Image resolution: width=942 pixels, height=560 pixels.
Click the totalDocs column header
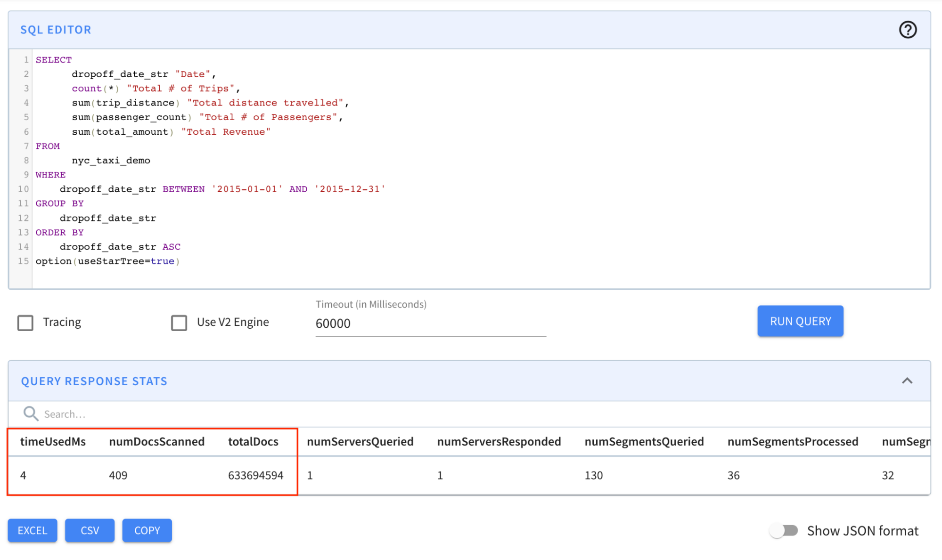[253, 441]
